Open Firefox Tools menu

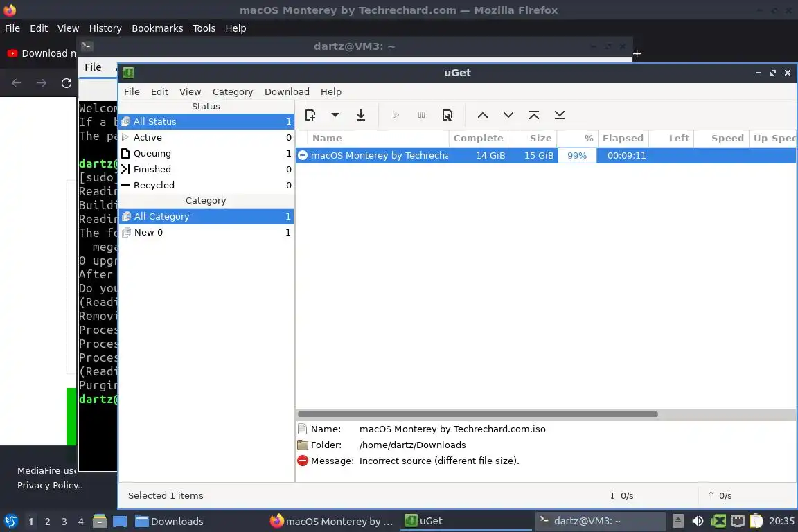coord(204,28)
